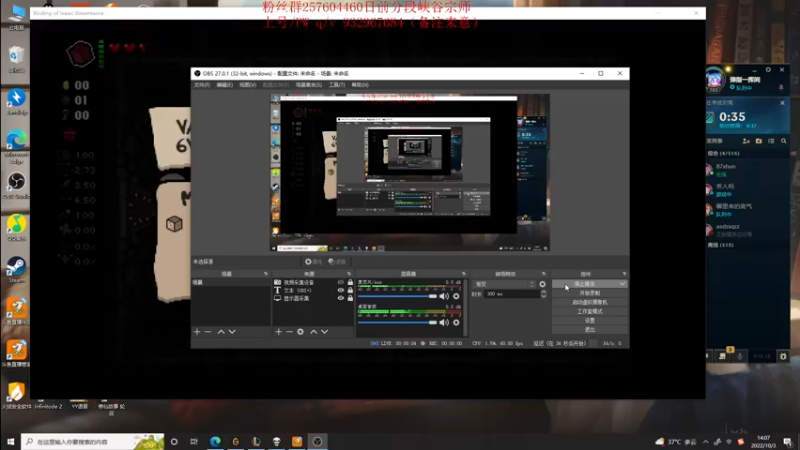Remove the selected source with the minus icon
800x450 pixels.
[x=289, y=332]
